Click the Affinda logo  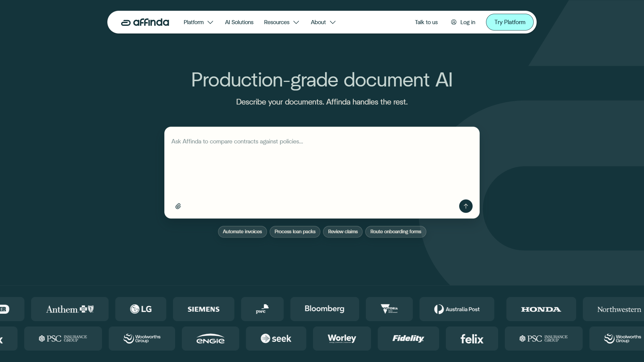[x=145, y=22]
